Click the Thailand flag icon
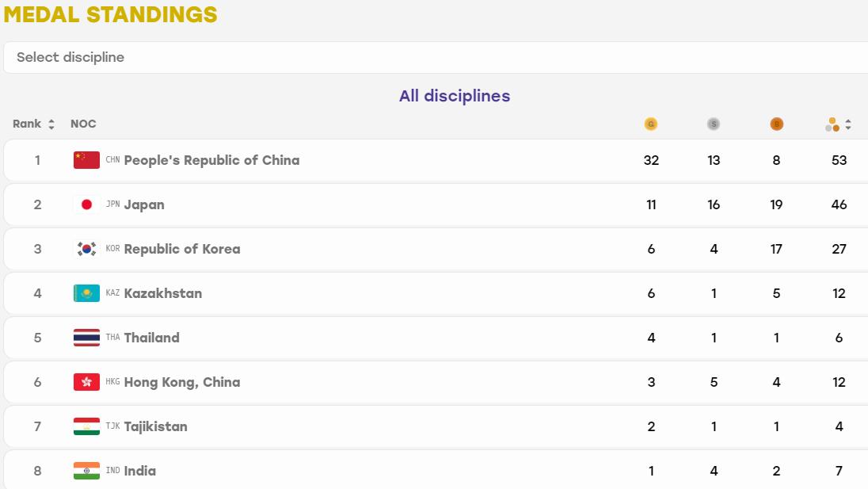868x489 pixels. pyautogui.click(x=86, y=338)
